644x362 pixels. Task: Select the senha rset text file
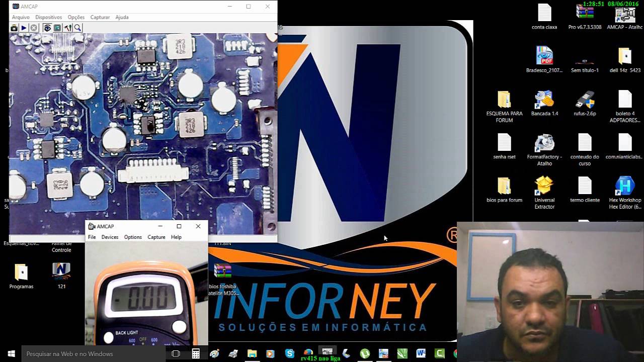pyautogui.click(x=504, y=146)
